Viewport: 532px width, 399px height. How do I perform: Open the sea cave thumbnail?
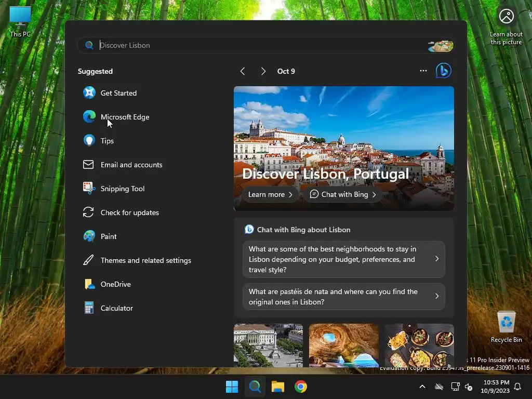pos(344,345)
